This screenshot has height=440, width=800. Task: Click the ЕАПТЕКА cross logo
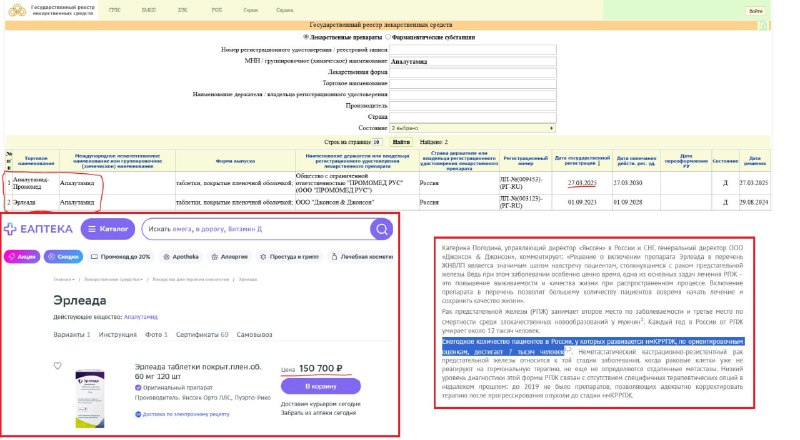point(10,229)
